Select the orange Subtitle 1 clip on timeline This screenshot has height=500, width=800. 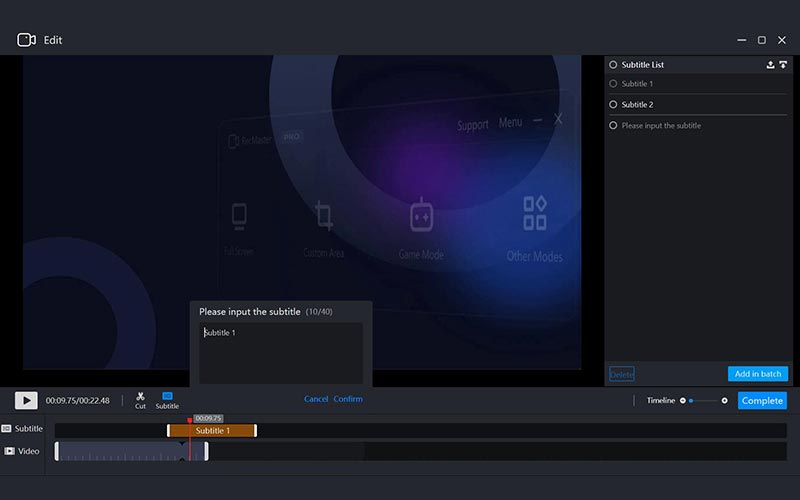212,431
